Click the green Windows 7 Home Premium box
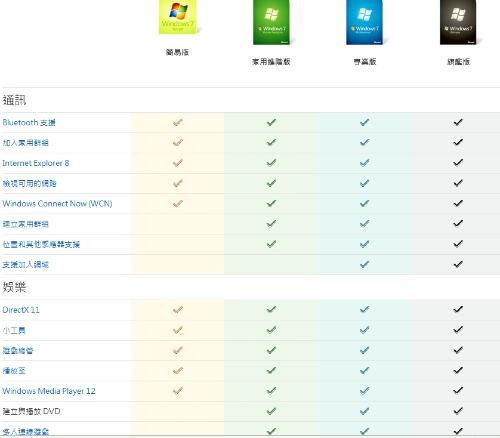Screen dimensions: 500x438 271,22
